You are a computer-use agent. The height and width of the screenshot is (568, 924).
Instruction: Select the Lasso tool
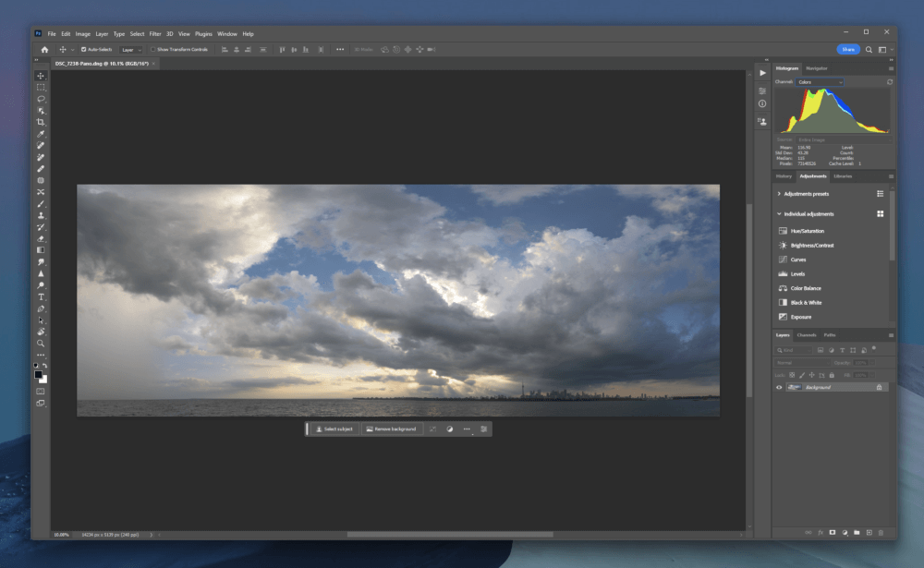(41, 99)
